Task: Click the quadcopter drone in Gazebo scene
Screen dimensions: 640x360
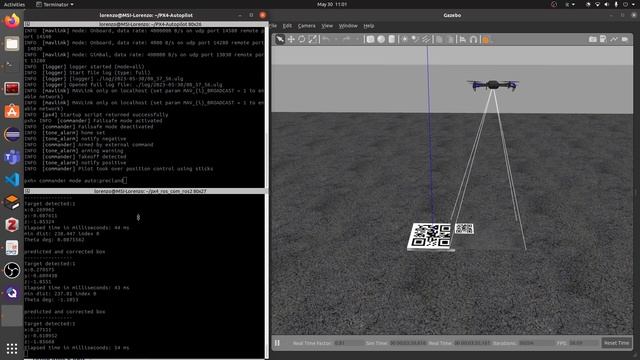Action: tap(493, 85)
